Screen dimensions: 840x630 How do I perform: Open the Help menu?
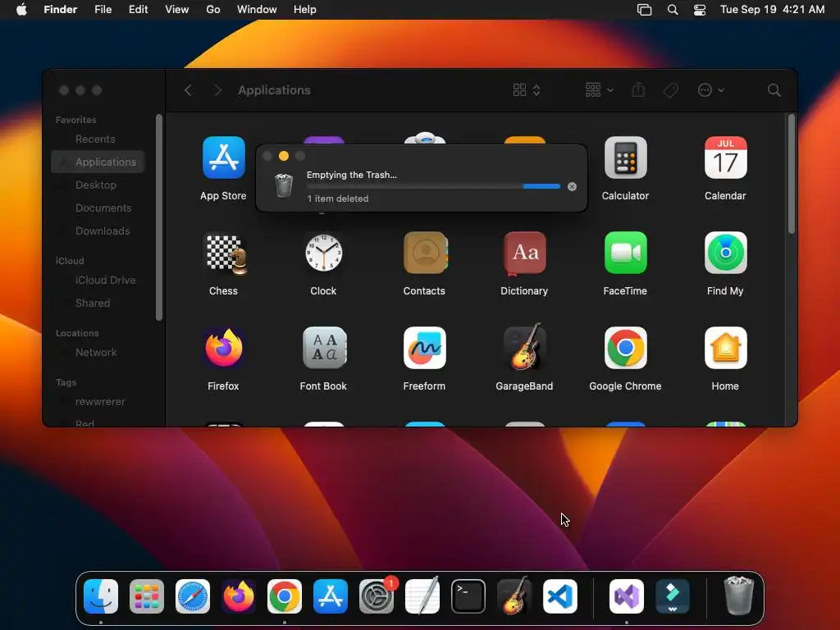pyautogui.click(x=305, y=10)
